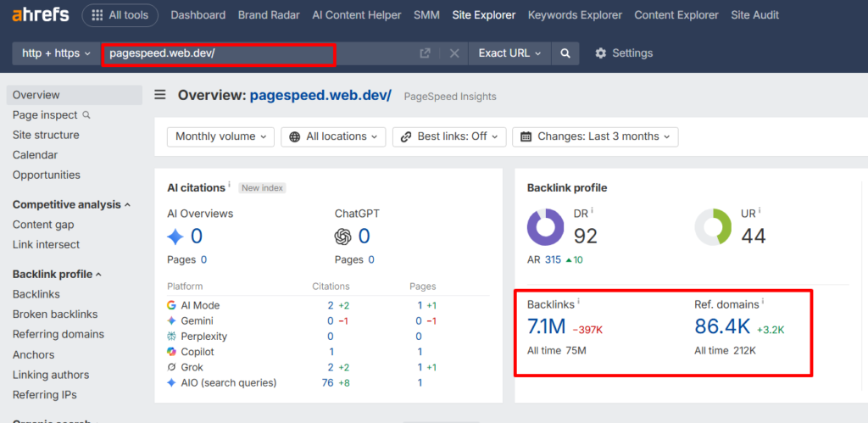This screenshot has height=423, width=868.
Task: Open the SMM tool
Action: pos(427,15)
